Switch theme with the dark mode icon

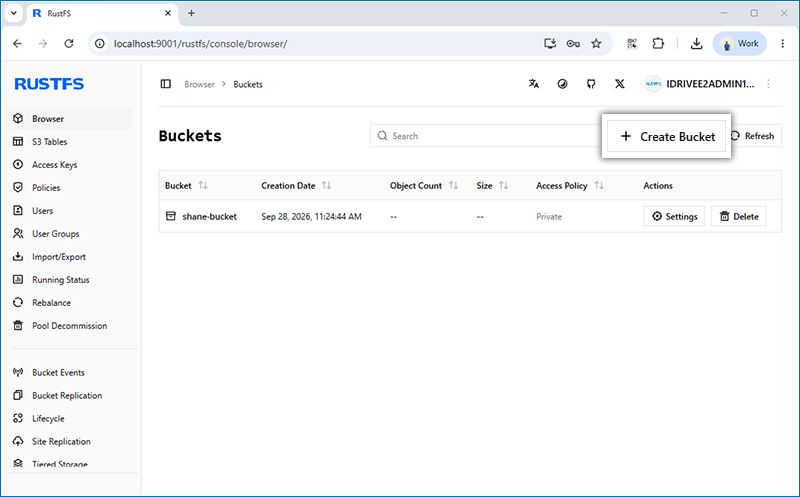(562, 84)
